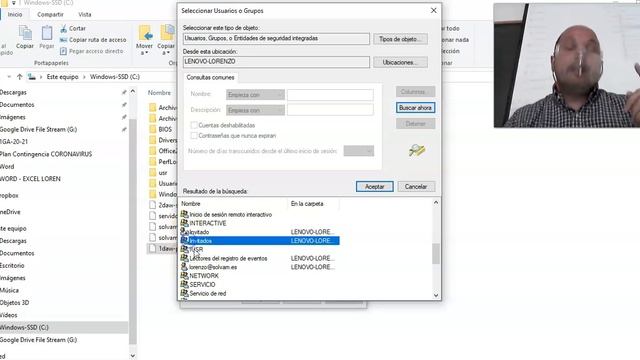This screenshot has height=360, width=640.
Task: Click Windows-SSD (C:) in address breadcrumb
Action: point(115,77)
